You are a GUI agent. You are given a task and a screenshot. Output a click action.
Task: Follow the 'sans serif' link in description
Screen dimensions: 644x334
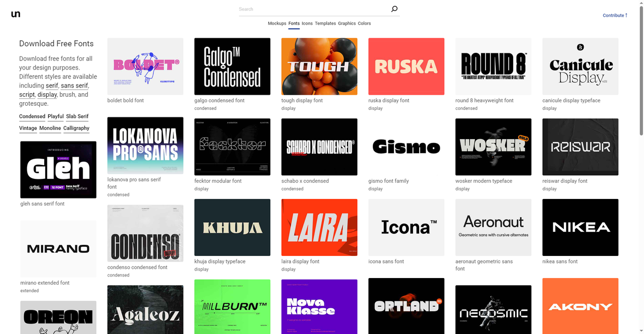[74, 86]
